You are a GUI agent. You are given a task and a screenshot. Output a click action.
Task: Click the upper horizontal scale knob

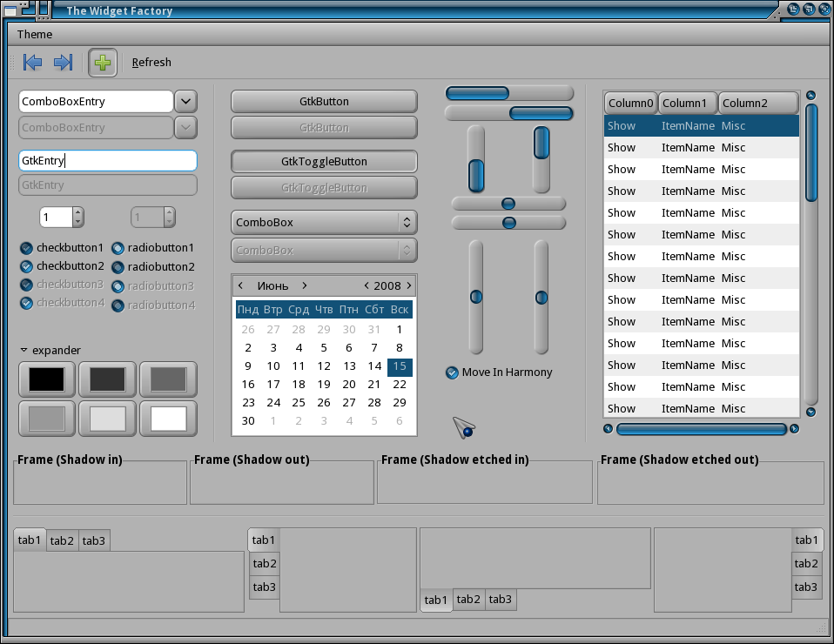tap(508, 204)
